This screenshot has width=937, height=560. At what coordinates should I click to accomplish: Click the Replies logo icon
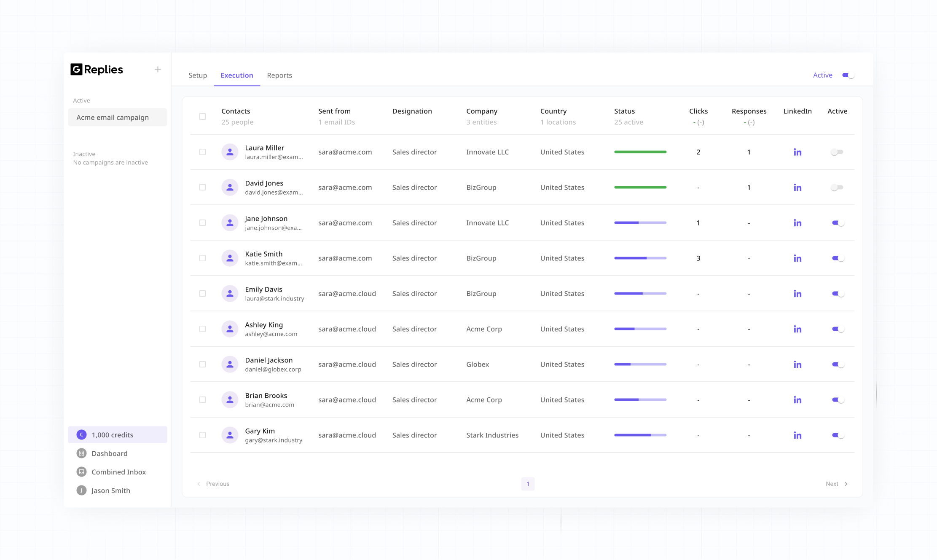(x=76, y=69)
